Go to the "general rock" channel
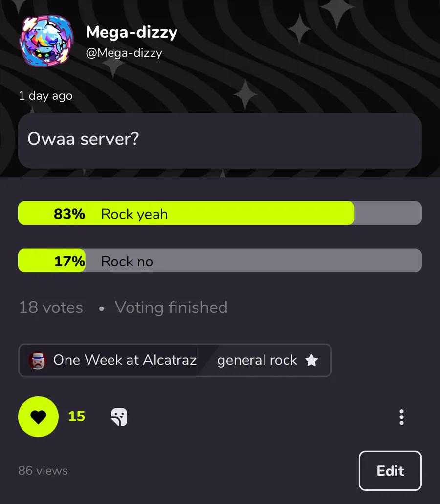This screenshot has height=504, width=440. click(x=257, y=361)
